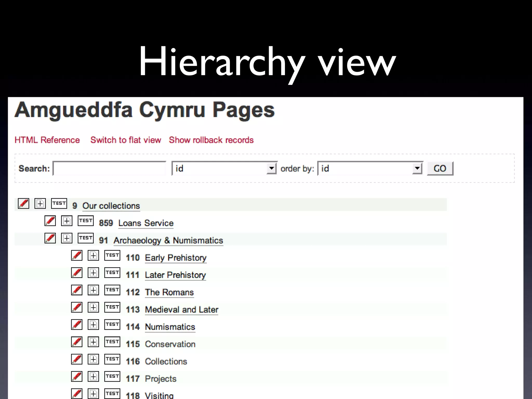Expand The Romans with the plus box
Image resolution: width=532 pixels, height=399 pixels.
pyautogui.click(x=93, y=290)
